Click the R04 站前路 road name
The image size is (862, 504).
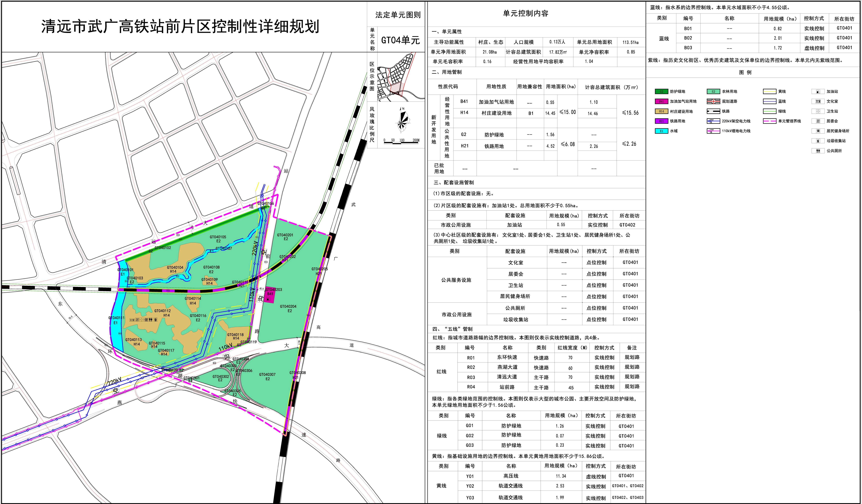(507, 387)
